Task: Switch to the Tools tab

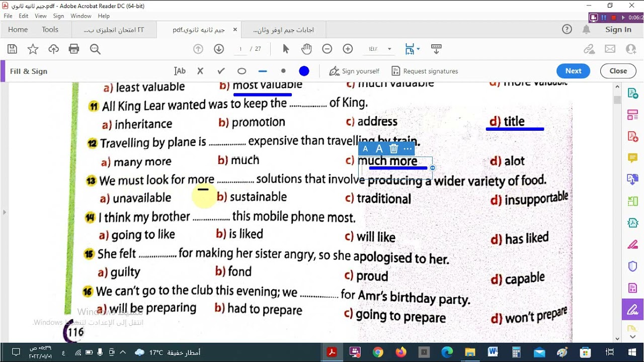Action: (50, 30)
